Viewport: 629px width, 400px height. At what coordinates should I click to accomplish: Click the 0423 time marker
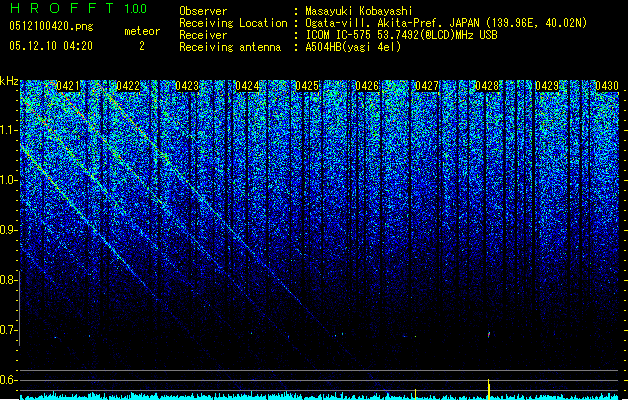click(x=187, y=86)
